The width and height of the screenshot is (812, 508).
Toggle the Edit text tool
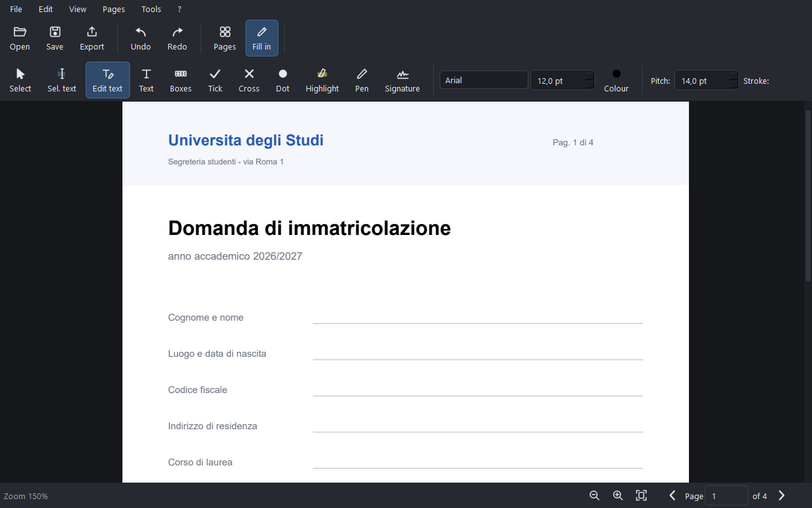[108, 80]
